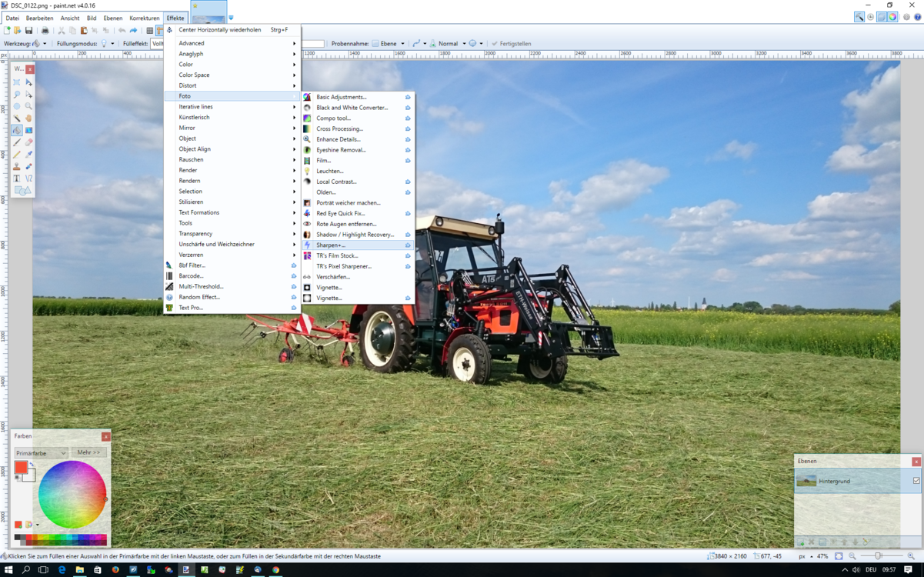
Task: Click the Undo arrow in toolbar
Action: 122,31
